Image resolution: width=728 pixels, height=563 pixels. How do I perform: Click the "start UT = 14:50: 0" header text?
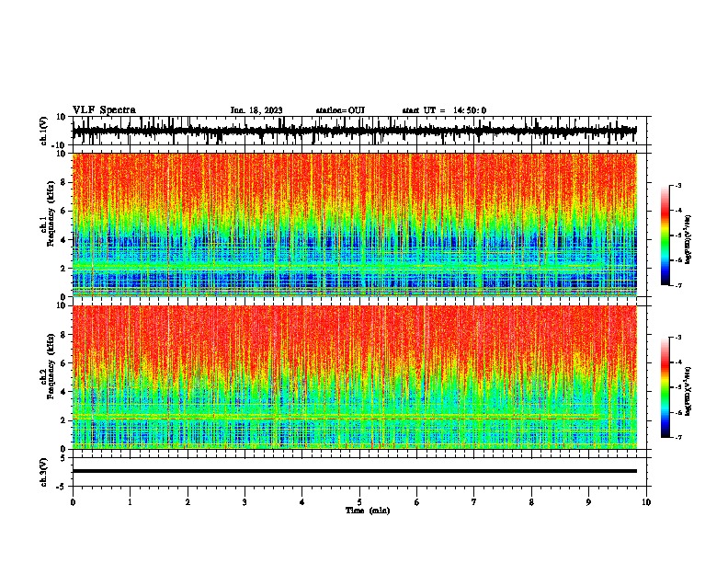[444, 110]
